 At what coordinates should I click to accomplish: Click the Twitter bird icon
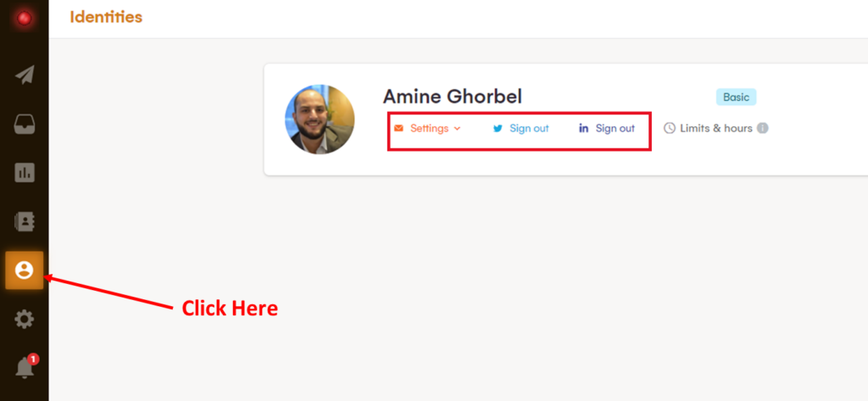click(498, 129)
